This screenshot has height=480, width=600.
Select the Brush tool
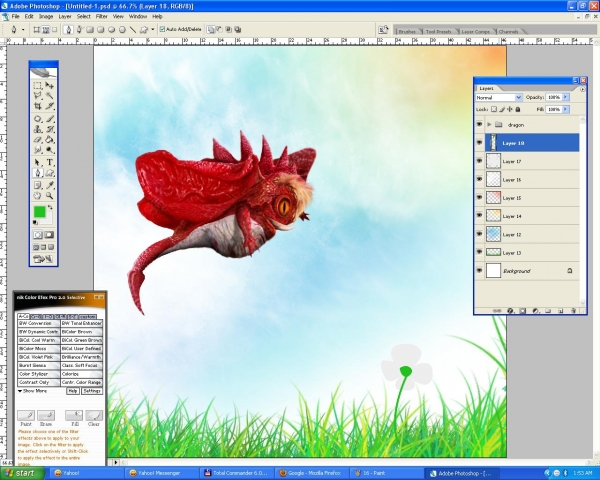click(50, 119)
